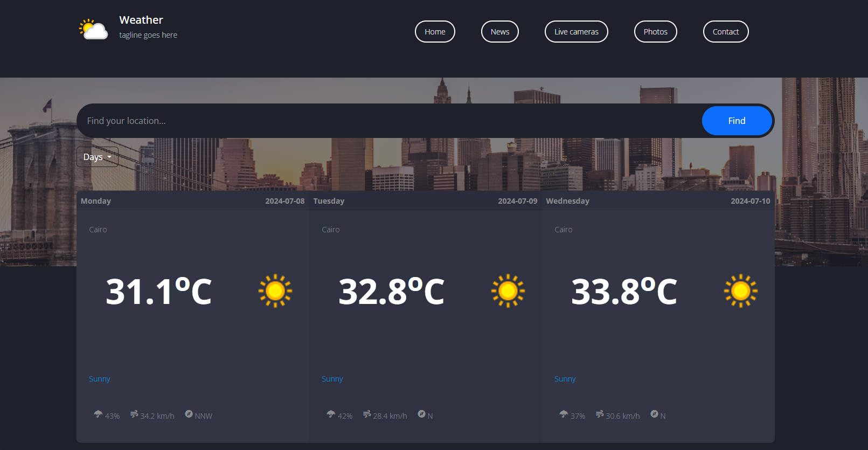The image size is (868, 450).
Task: Click Sunny label on Monday card
Action: click(x=100, y=379)
